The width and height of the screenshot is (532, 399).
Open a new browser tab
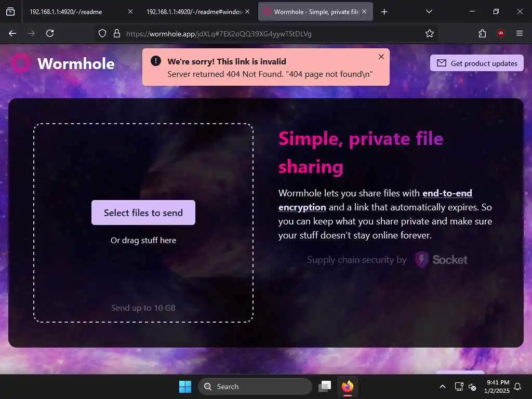[x=384, y=12]
